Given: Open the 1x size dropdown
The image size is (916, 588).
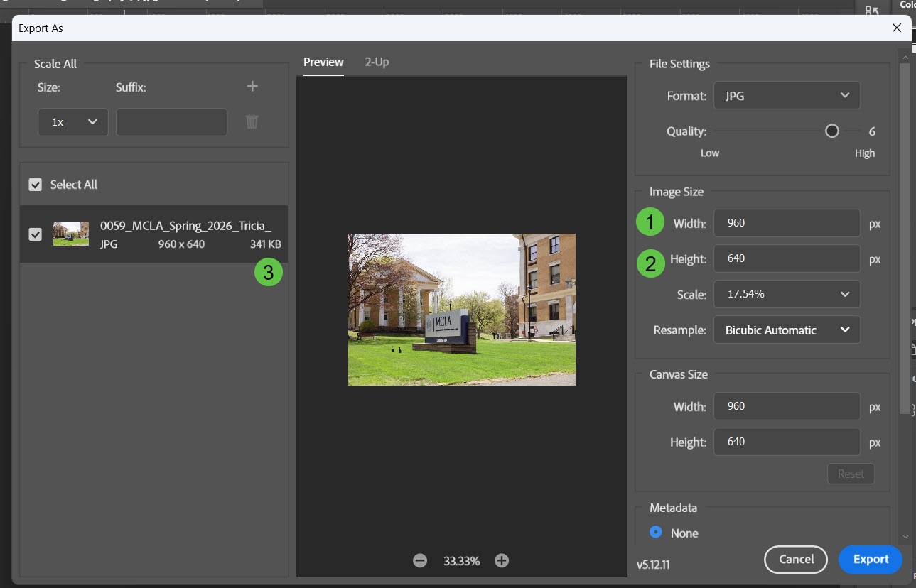Looking at the screenshot, I should coord(73,122).
